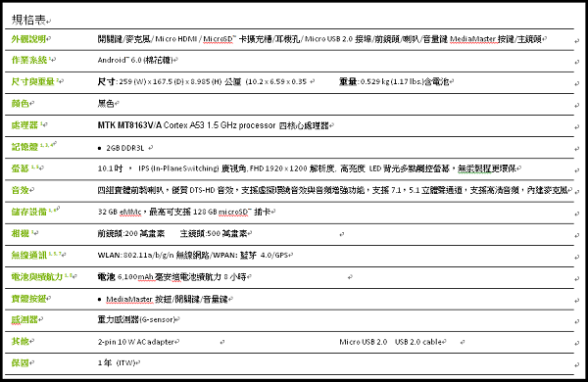Select the 尺寸與重量 row label
This screenshot has width=588, height=382.
[33, 81]
